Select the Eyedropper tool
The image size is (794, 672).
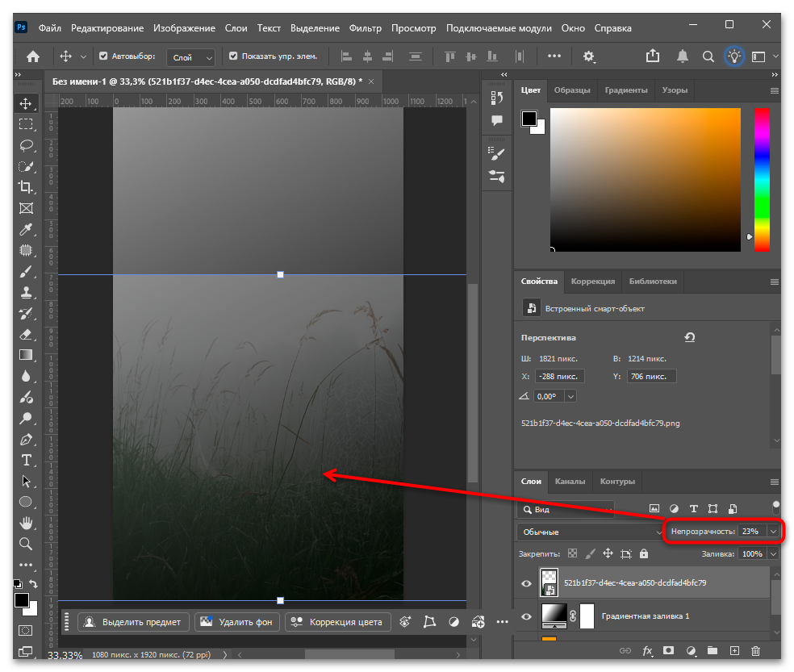click(x=26, y=229)
